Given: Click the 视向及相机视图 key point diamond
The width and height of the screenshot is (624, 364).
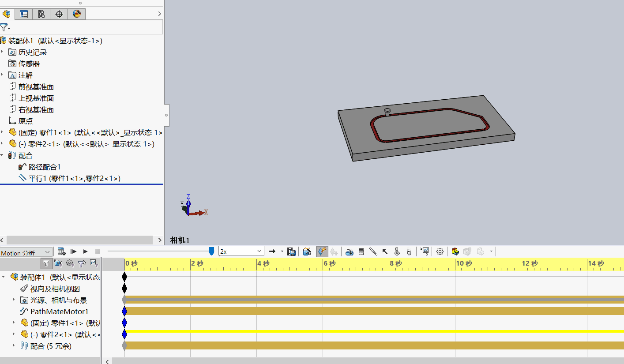Looking at the screenshot, I should pos(124,288).
